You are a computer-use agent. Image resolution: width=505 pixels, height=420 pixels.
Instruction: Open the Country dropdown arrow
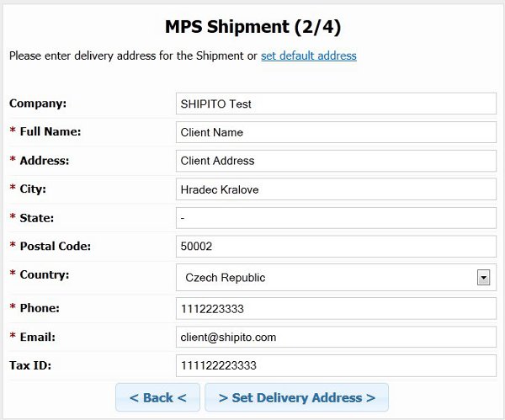click(x=483, y=277)
